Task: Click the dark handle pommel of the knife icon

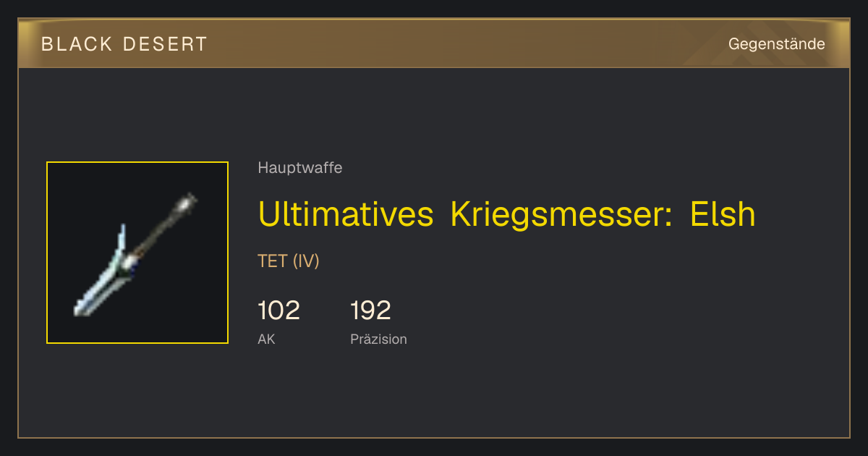Action: click(x=190, y=200)
